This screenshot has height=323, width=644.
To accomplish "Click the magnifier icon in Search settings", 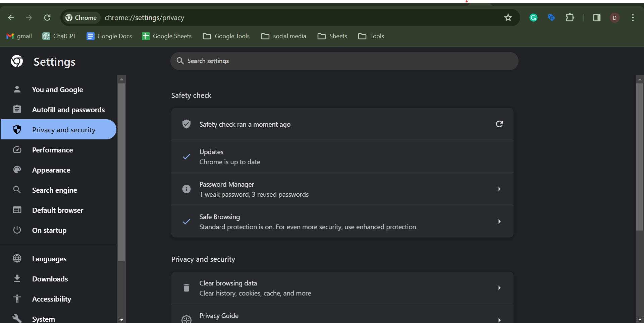I will pyautogui.click(x=180, y=61).
